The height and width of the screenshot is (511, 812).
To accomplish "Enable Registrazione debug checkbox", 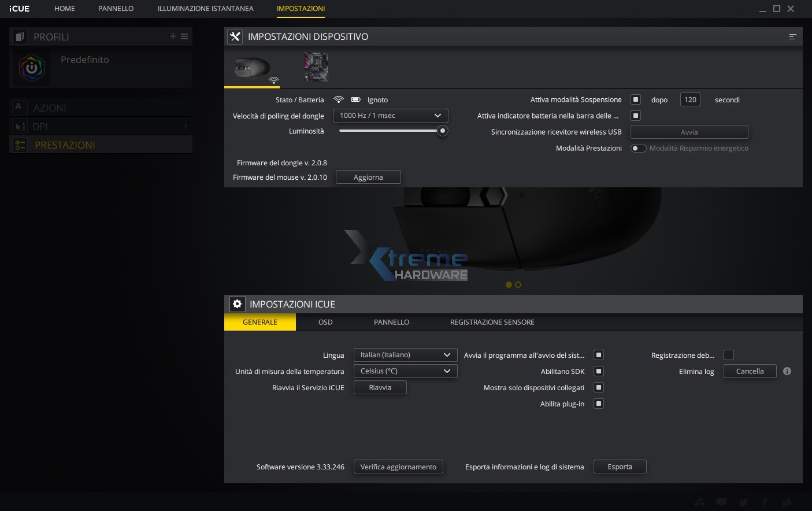I will coord(729,355).
